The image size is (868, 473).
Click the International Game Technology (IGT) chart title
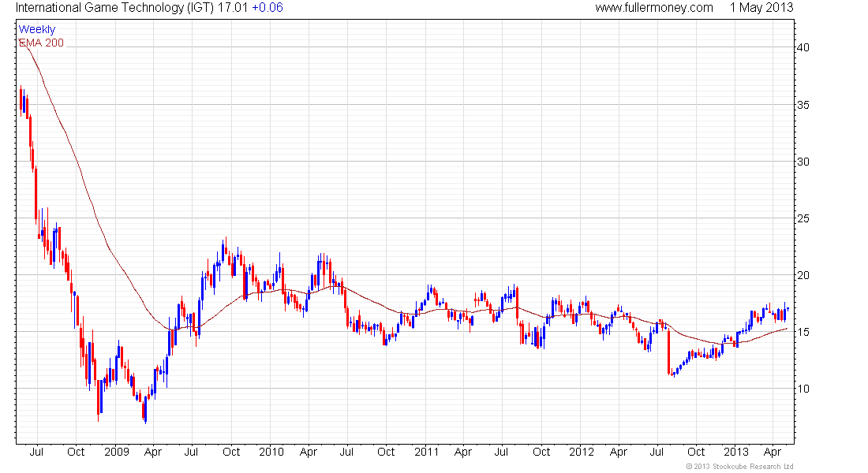point(114,8)
